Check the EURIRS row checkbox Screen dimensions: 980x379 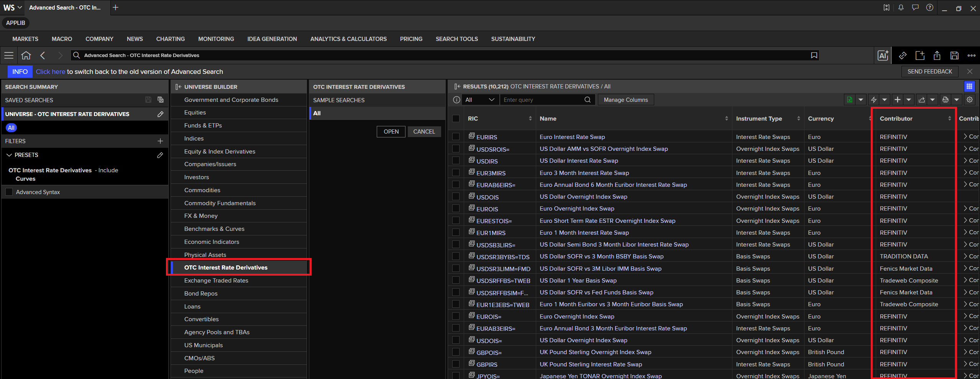coord(456,137)
